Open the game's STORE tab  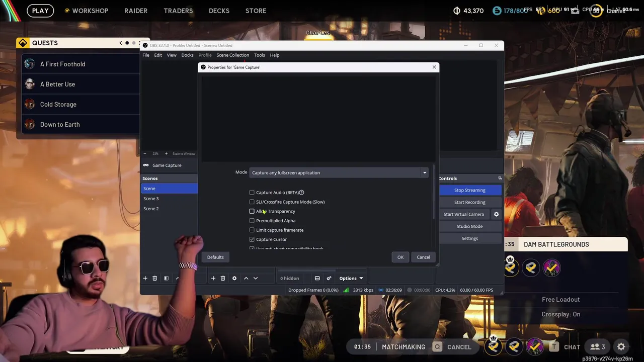coord(256,11)
